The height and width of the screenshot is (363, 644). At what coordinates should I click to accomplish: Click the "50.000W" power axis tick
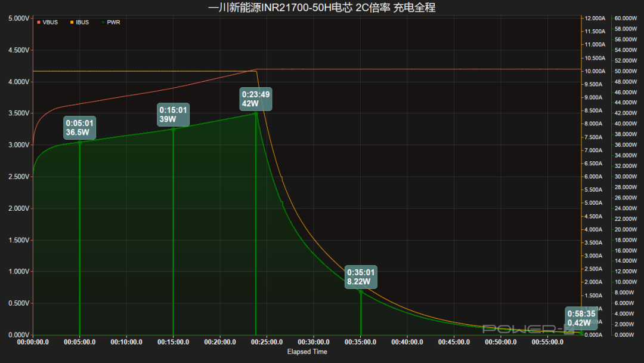click(x=626, y=71)
